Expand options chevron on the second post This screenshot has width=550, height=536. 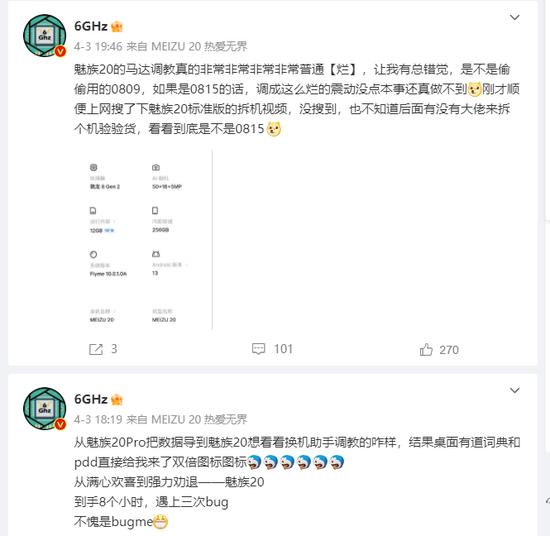tap(515, 390)
